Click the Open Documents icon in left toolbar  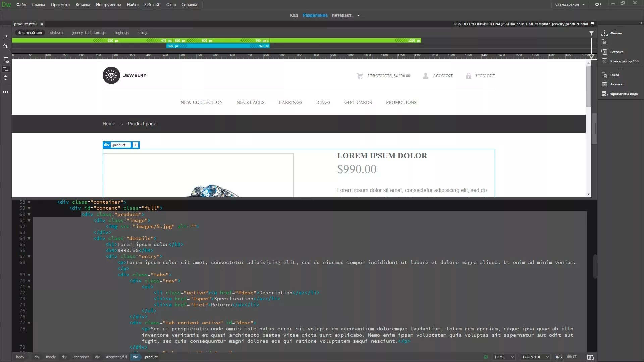[x=6, y=37]
